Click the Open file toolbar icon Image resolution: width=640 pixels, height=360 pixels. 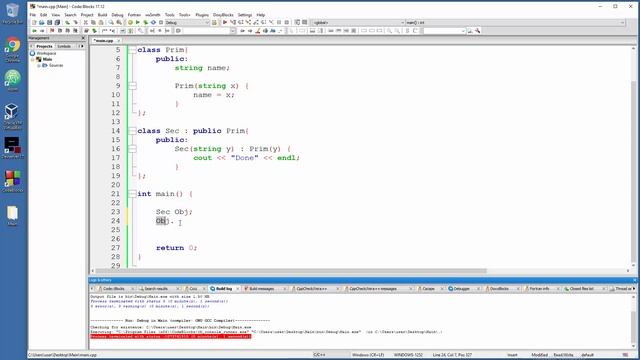tap(42, 22)
